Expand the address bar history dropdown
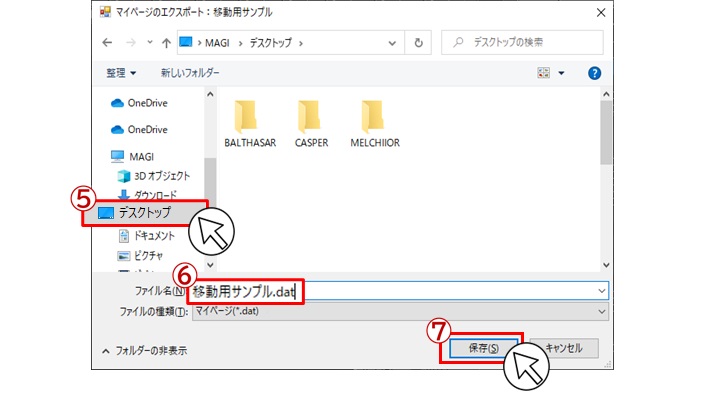 (x=392, y=43)
